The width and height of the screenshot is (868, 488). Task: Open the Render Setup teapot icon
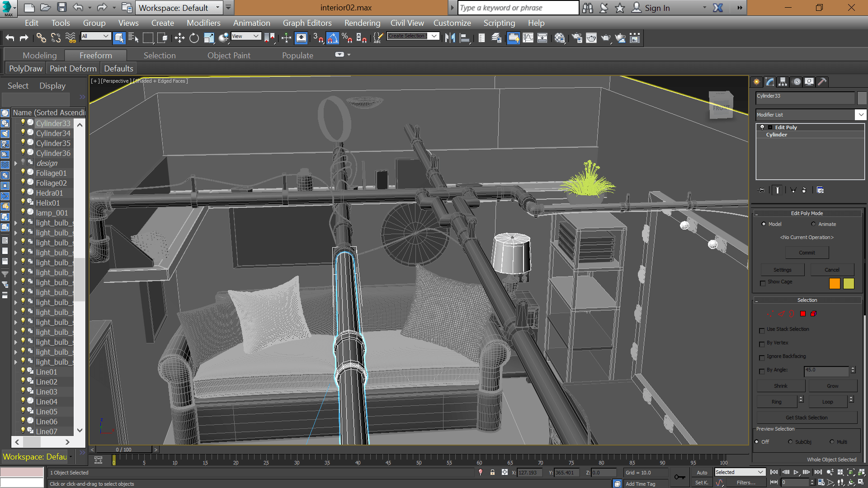click(x=576, y=38)
